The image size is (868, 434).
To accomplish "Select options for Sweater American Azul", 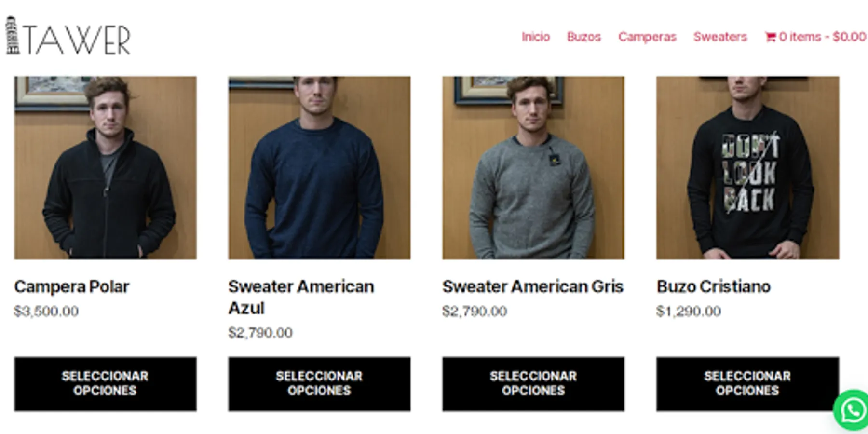I will click(x=319, y=384).
